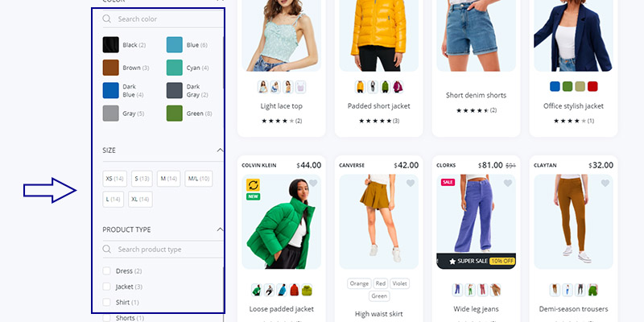
Task: Click the search icon in the color search field
Action: [107, 19]
